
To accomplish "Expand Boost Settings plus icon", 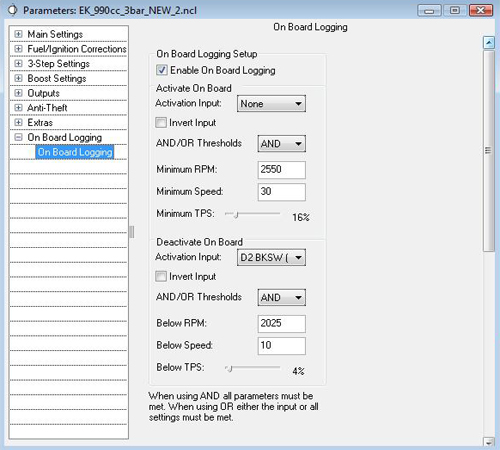I will (19, 78).
